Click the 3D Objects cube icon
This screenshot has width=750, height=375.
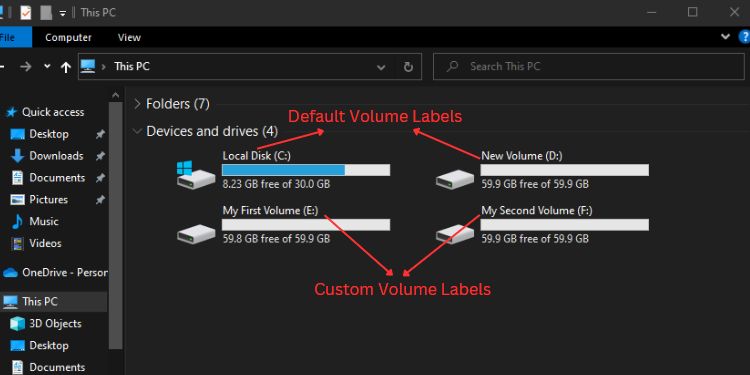pos(17,324)
